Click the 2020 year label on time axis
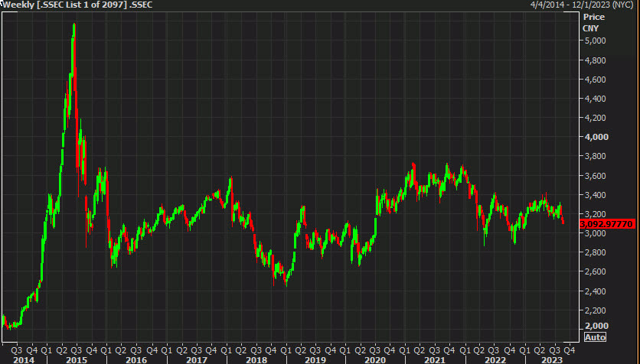This screenshot has height=364, width=640. coord(375,360)
